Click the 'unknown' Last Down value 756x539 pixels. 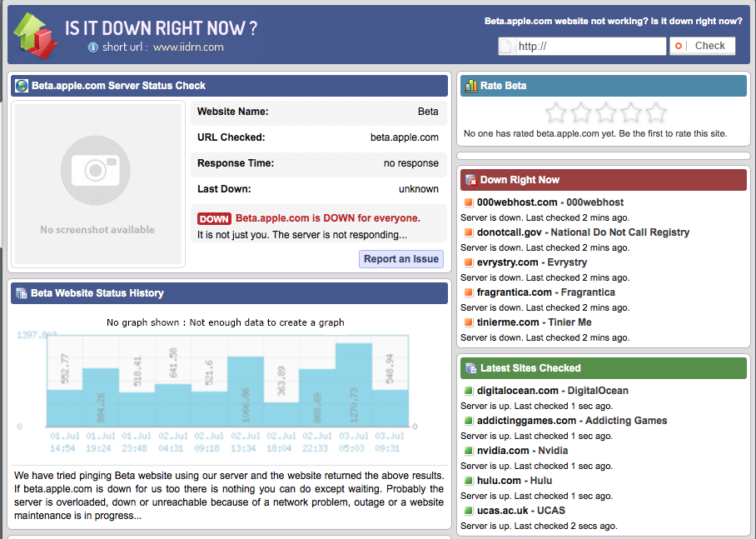tap(419, 189)
